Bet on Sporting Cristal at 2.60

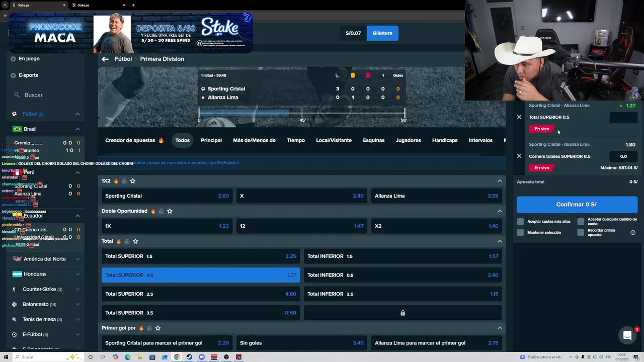point(167,196)
